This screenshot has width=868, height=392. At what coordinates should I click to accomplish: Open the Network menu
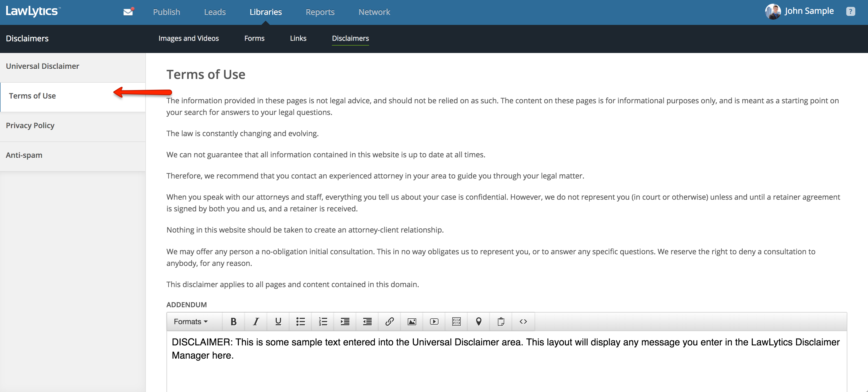374,12
